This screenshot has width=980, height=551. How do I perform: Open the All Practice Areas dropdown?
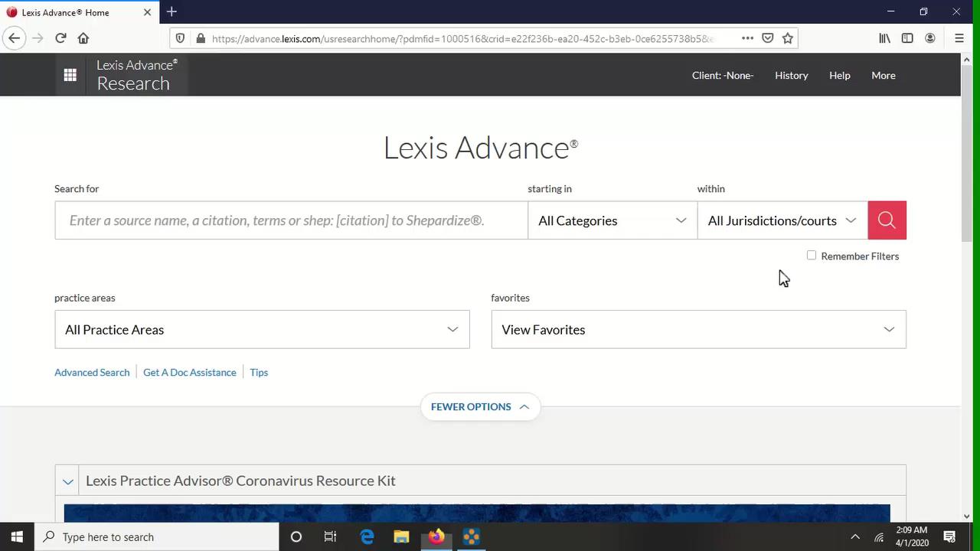(262, 329)
